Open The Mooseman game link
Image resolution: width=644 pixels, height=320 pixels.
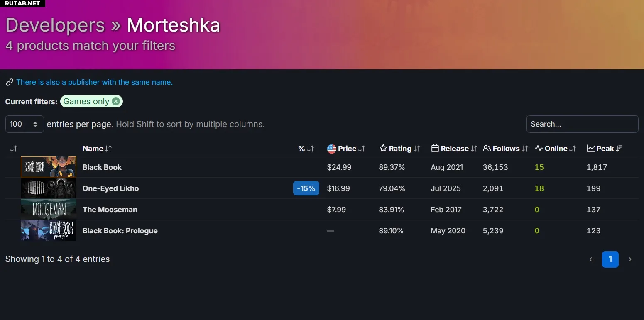coord(110,210)
